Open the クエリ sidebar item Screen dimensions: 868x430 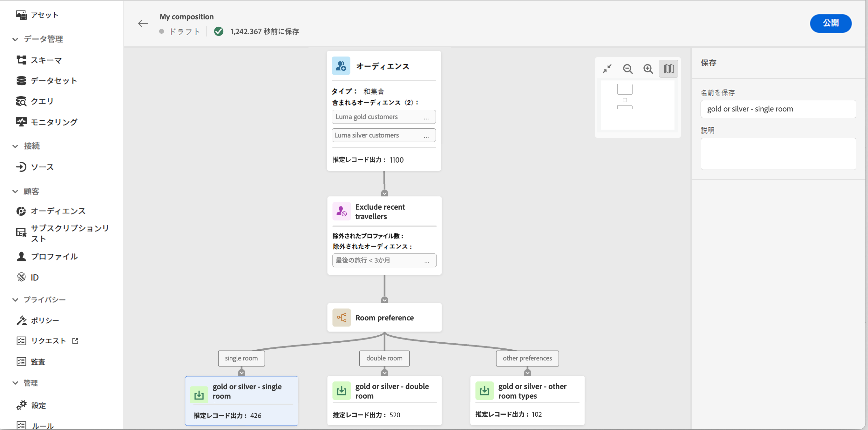[42, 101]
